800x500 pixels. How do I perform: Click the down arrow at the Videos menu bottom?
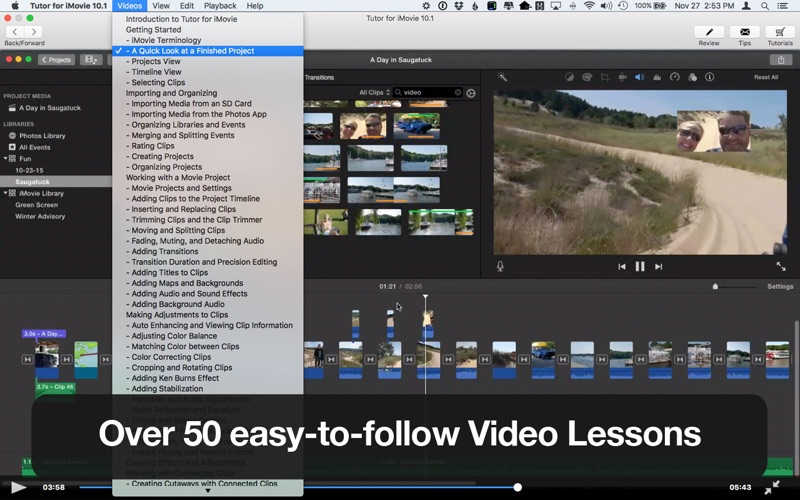click(208, 491)
